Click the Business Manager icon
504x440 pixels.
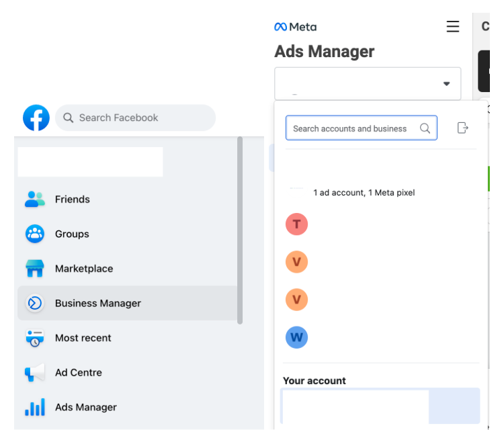point(34,303)
